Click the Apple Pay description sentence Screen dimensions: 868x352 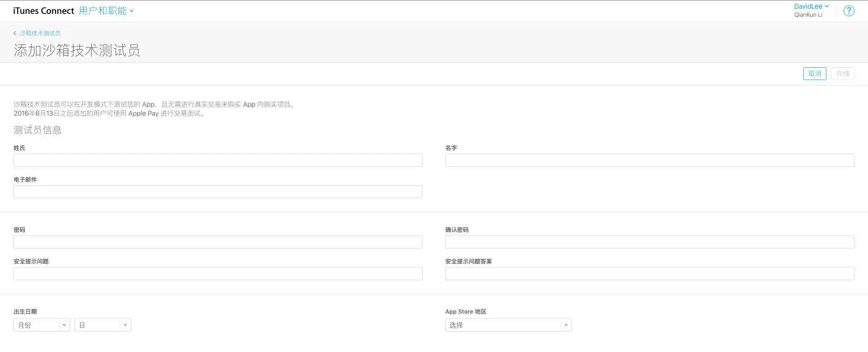109,113
